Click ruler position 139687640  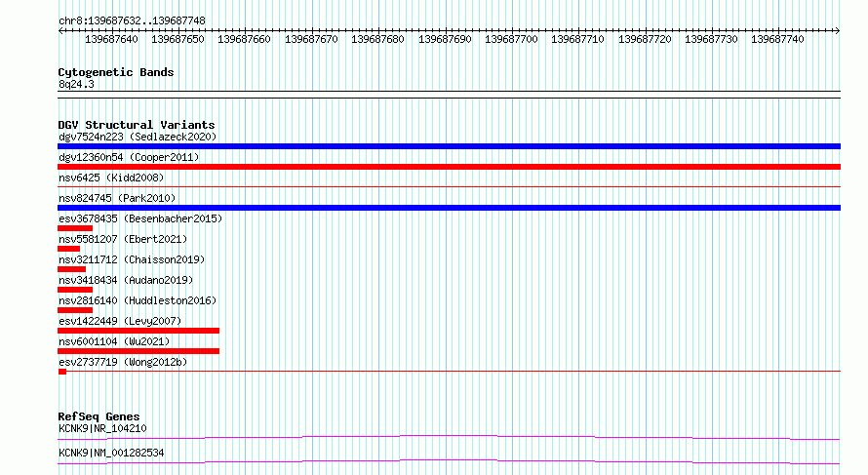click(x=111, y=39)
